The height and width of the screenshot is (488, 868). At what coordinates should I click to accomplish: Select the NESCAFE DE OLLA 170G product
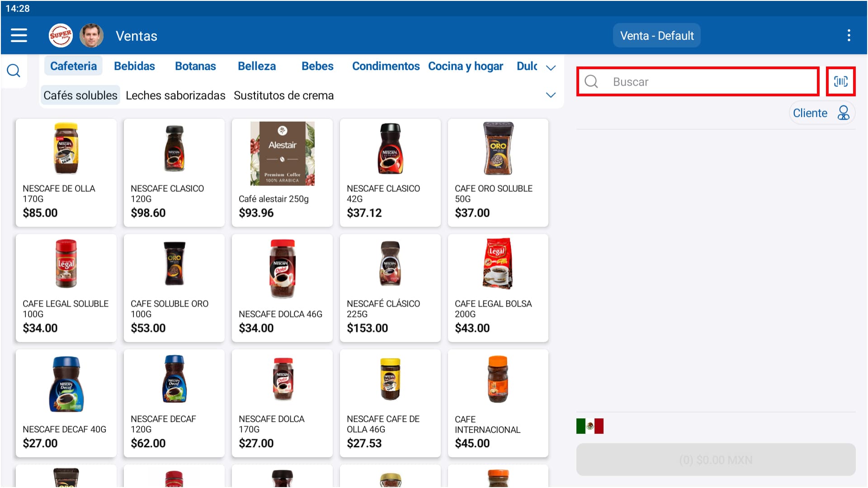(66, 173)
